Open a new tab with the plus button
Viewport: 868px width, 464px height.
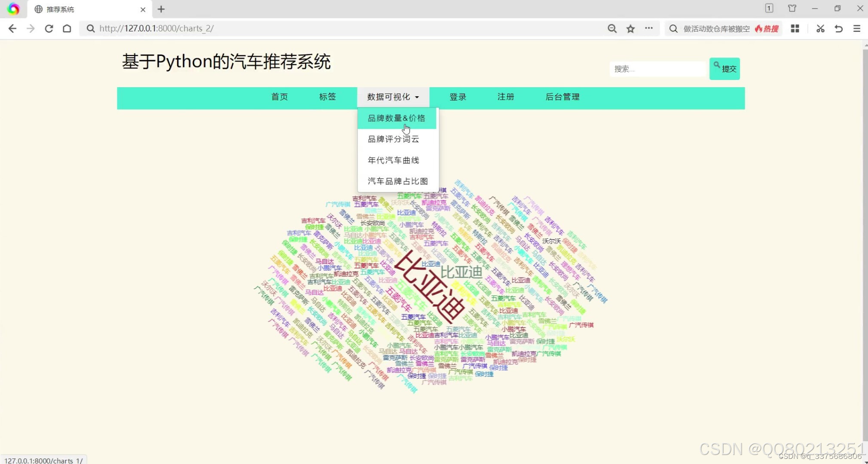(x=161, y=9)
